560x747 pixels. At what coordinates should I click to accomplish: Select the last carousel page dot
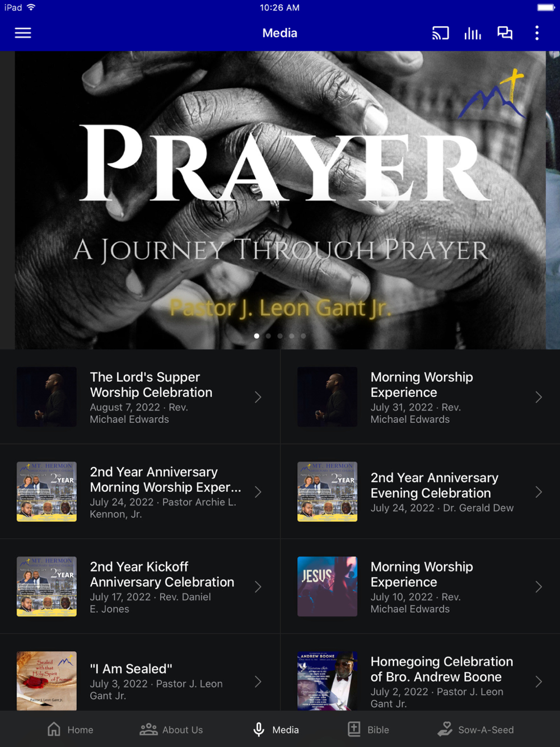point(304,336)
